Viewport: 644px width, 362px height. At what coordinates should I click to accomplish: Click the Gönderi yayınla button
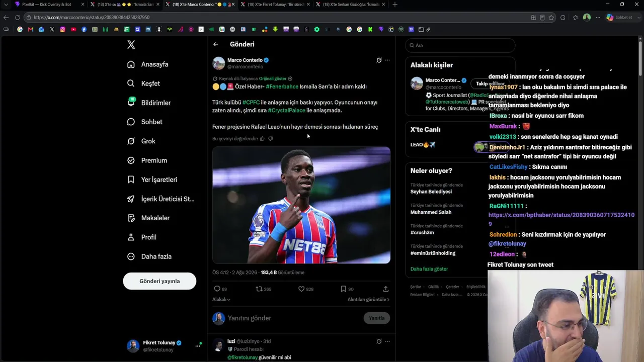pyautogui.click(x=159, y=281)
